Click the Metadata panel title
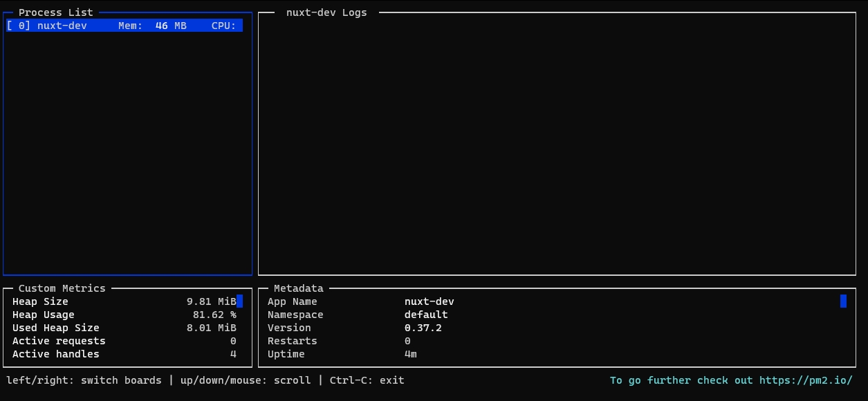 point(298,288)
